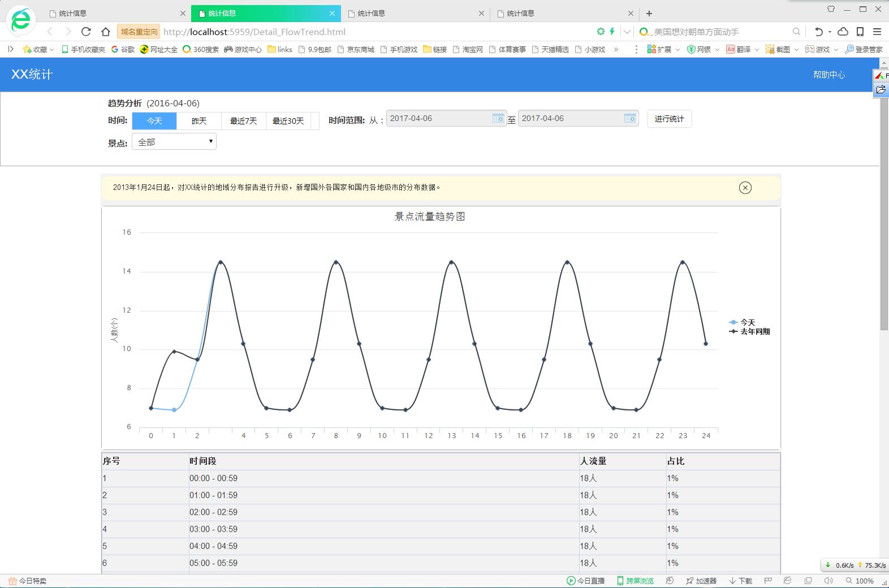The height and width of the screenshot is (588, 889).
Task: Open the 网银 dropdown
Action: click(x=703, y=49)
